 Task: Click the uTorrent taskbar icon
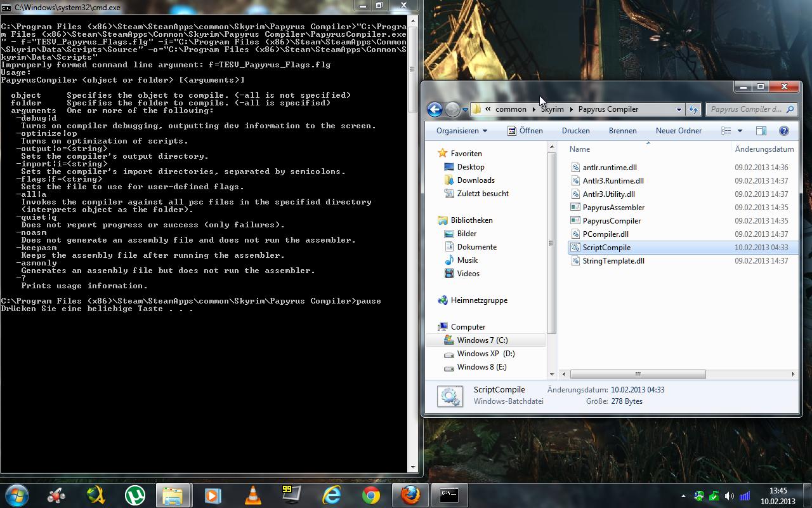point(134,495)
